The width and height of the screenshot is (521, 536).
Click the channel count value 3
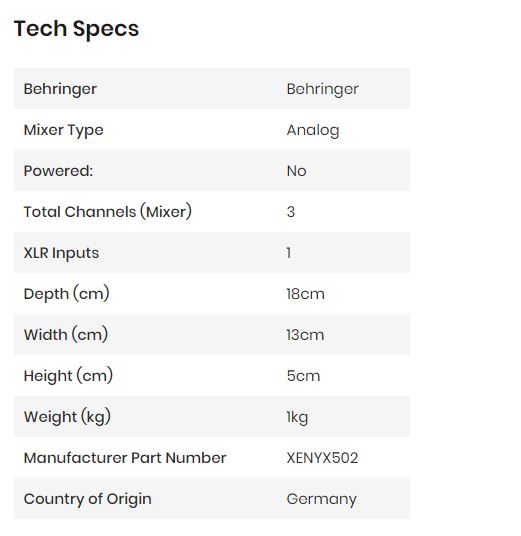[291, 212]
